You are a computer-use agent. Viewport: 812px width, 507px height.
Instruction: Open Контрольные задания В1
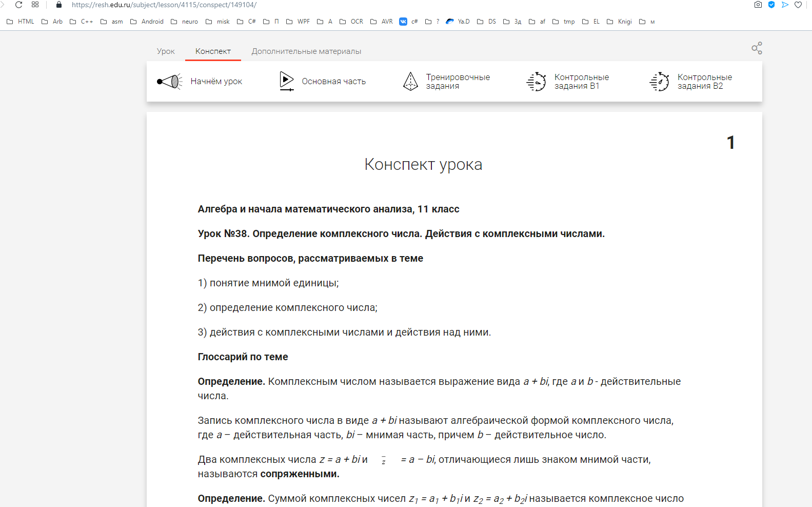[x=581, y=81]
